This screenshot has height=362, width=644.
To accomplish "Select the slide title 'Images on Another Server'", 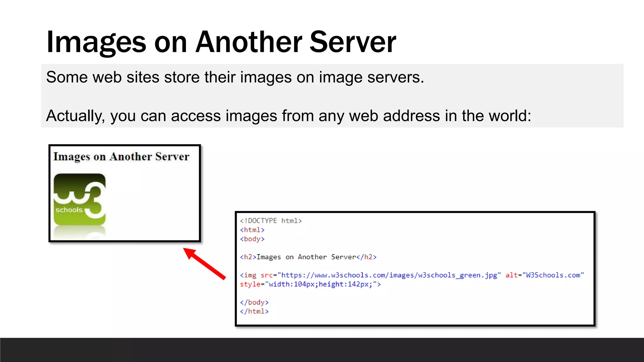I will pos(221,42).
